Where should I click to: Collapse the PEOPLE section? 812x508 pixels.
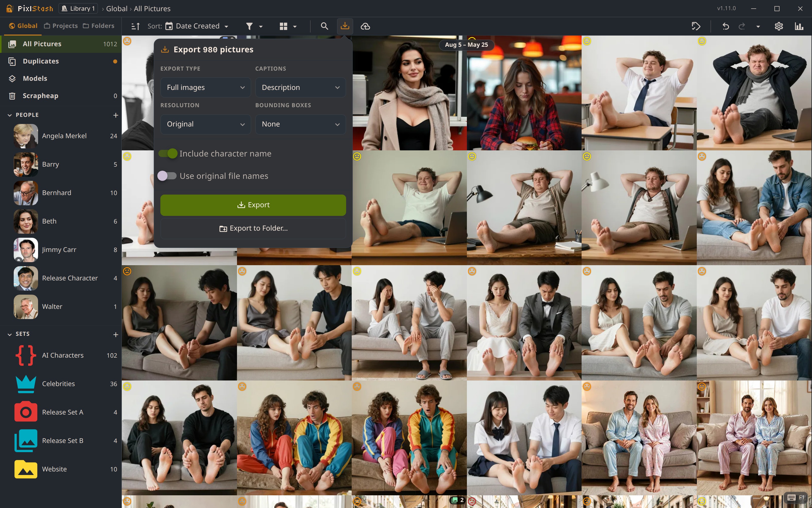[10, 115]
